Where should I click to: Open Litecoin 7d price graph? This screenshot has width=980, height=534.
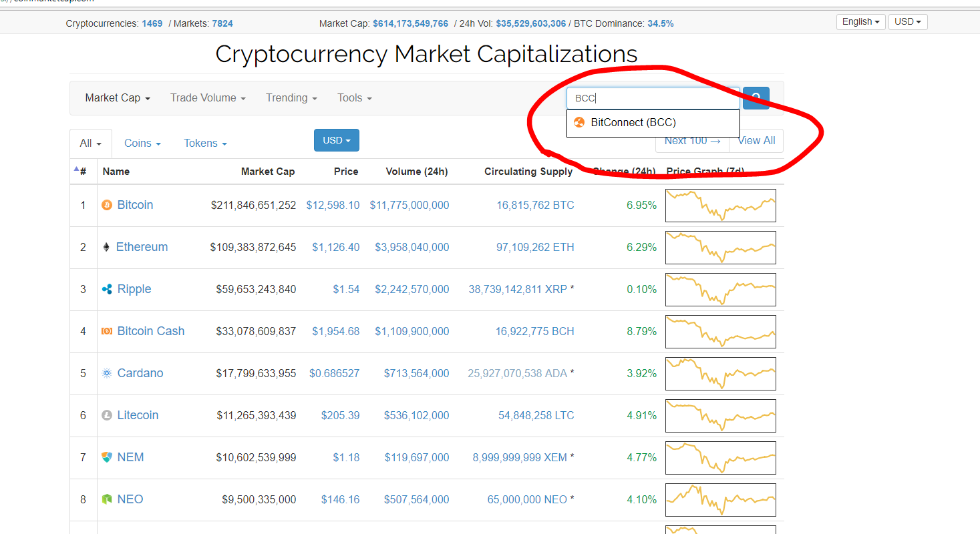[x=721, y=416]
